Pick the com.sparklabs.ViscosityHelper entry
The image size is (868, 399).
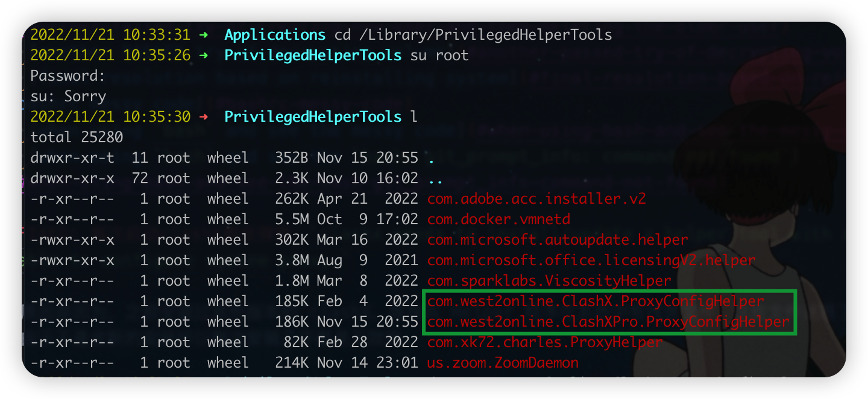tap(549, 281)
